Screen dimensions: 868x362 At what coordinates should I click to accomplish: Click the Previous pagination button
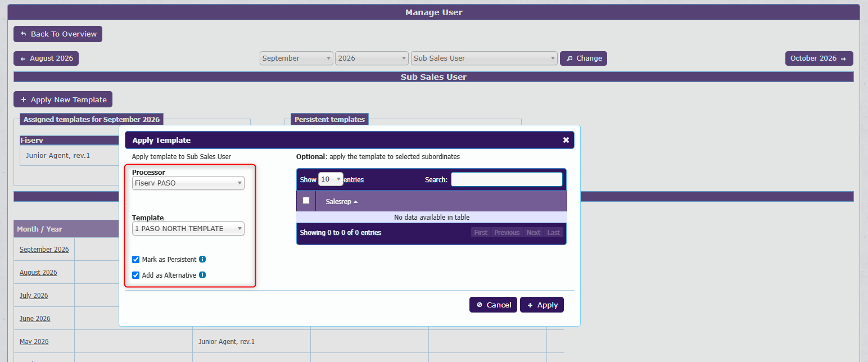tap(507, 233)
